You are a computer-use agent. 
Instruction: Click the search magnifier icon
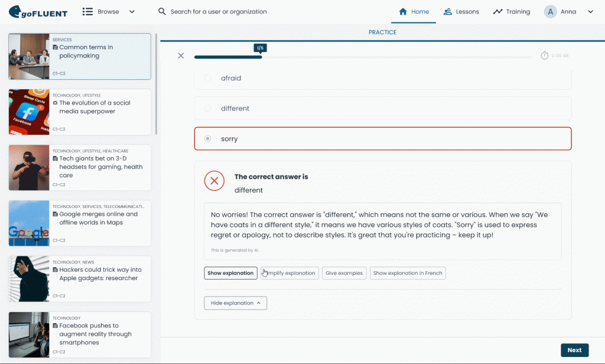(x=162, y=12)
